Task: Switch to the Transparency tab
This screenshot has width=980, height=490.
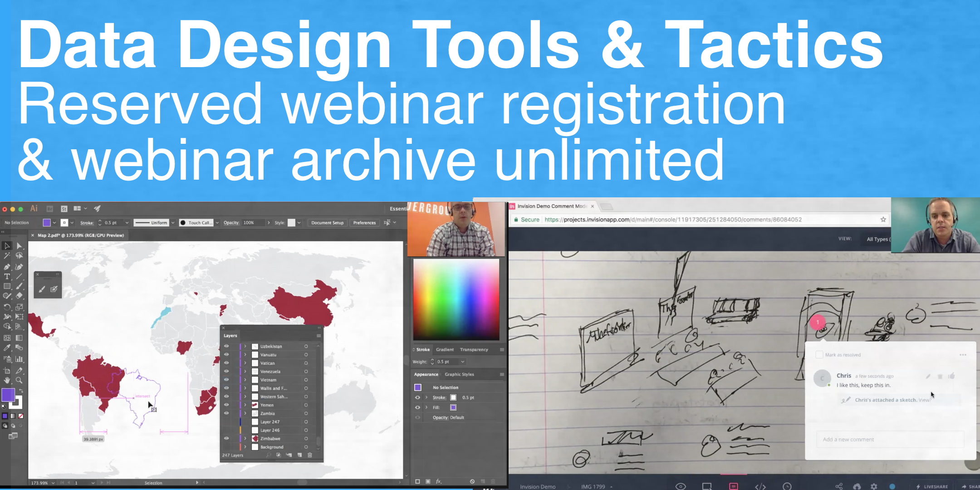Action: pos(474,349)
